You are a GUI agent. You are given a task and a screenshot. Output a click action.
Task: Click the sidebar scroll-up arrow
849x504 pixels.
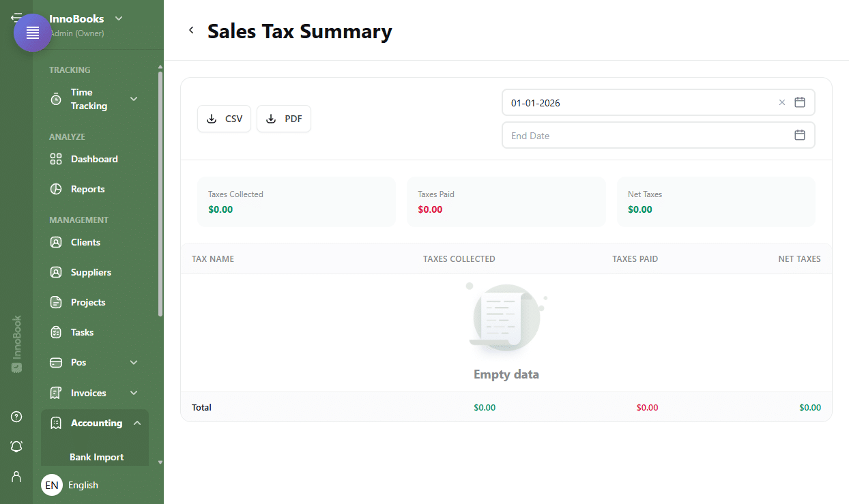click(x=160, y=67)
